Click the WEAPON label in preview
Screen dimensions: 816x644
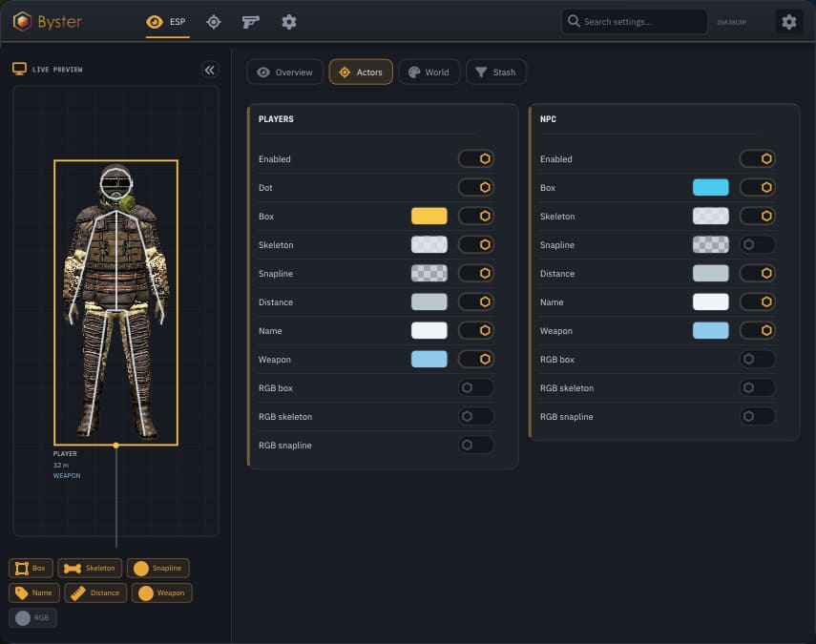coord(67,476)
